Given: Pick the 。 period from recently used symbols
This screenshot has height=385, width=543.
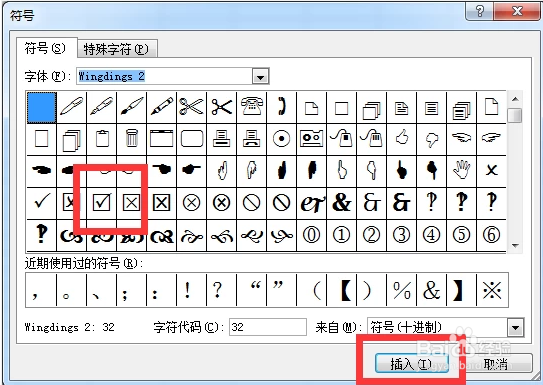Looking at the screenshot, I should pos(71,290).
